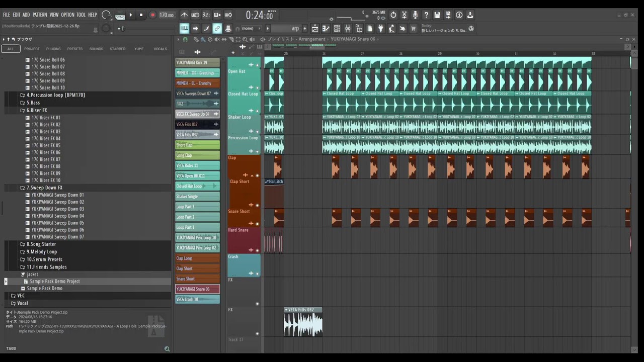Viewport: 644px width, 362px height.
Task: Toggle the playlist snap magnet
Action: 185,39
